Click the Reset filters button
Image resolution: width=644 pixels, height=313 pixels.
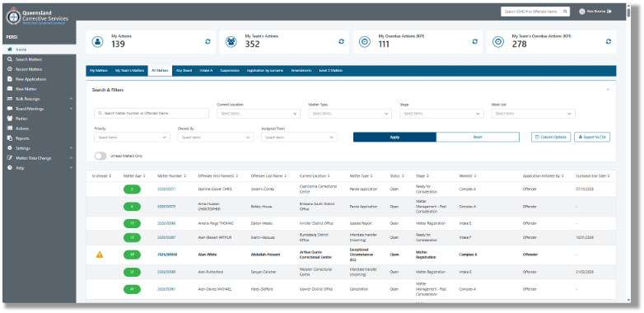point(478,138)
